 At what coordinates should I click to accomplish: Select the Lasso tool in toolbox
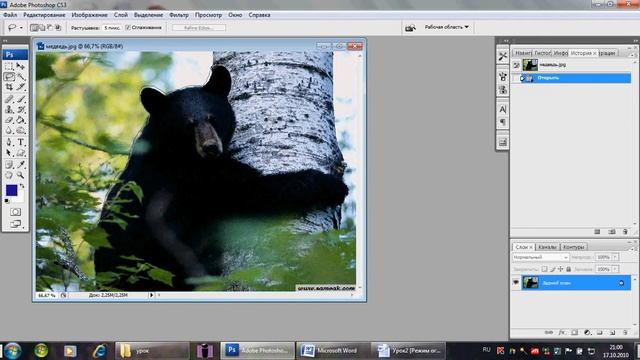pos(9,77)
